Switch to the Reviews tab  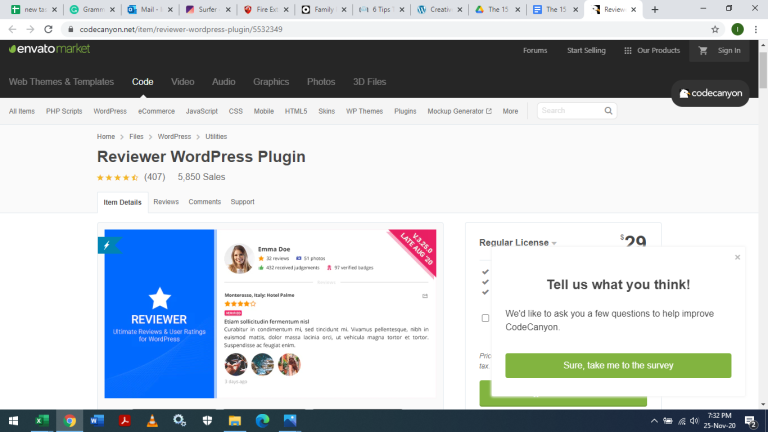166,202
